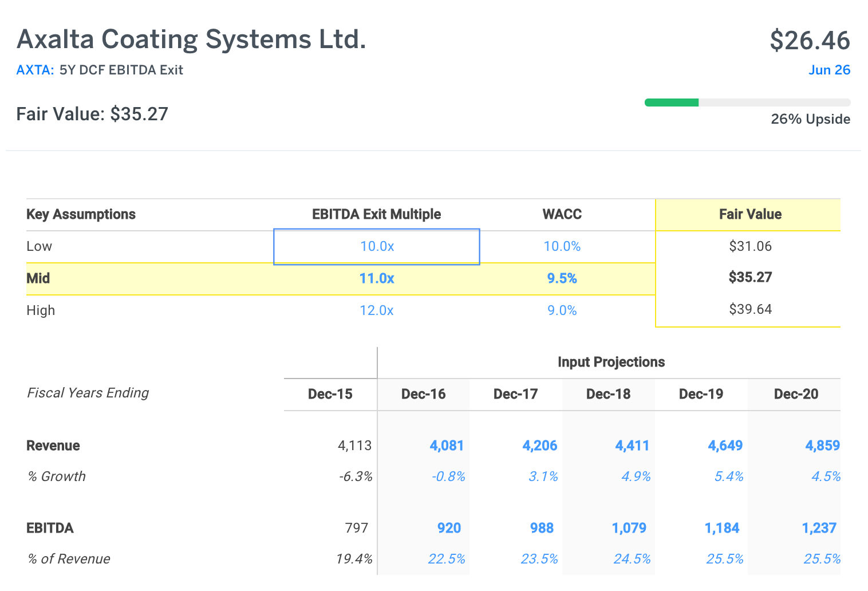This screenshot has width=868, height=591.
Task: Click the Dec-15 revenue value 4,113
Action: click(355, 446)
